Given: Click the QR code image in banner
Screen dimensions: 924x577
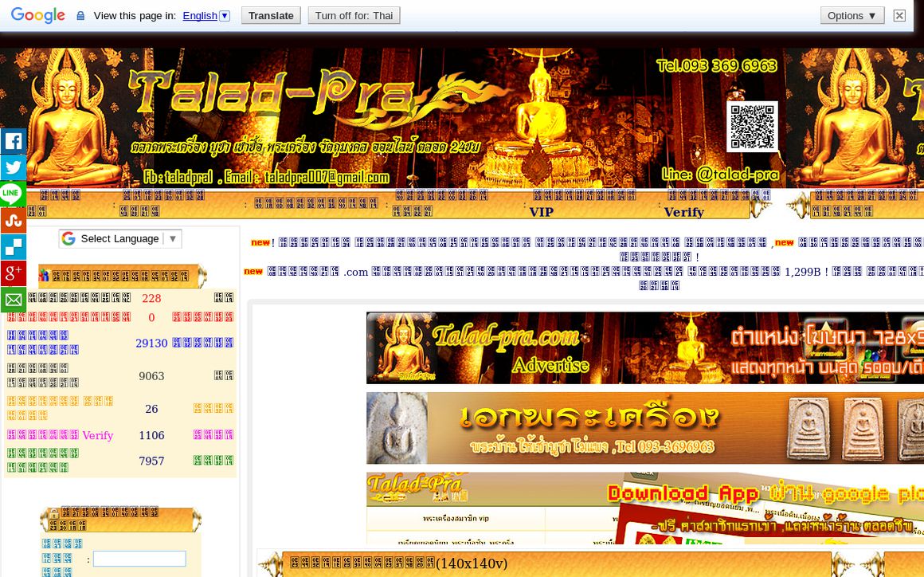Looking at the screenshot, I should tap(752, 128).
